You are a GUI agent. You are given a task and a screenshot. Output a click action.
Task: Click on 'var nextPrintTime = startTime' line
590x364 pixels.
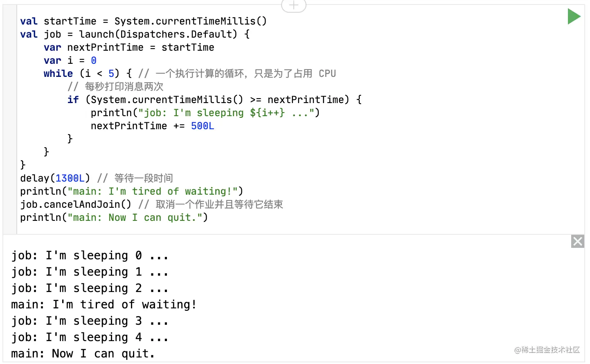tap(129, 47)
